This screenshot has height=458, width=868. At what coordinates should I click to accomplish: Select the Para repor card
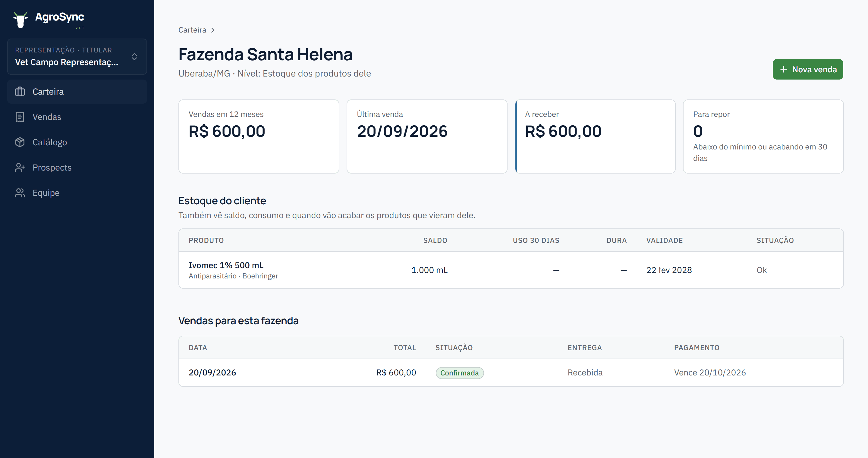tap(763, 136)
